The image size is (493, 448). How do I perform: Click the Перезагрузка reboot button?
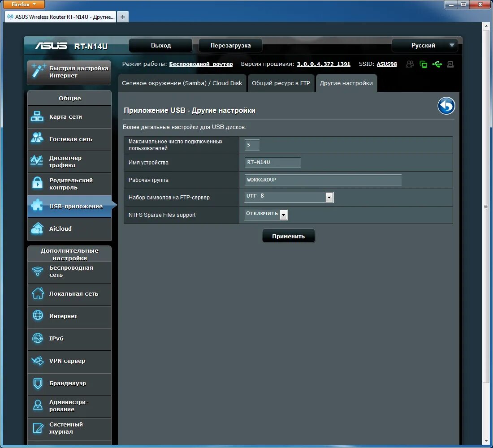pyautogui.click(x=230, y=46)
